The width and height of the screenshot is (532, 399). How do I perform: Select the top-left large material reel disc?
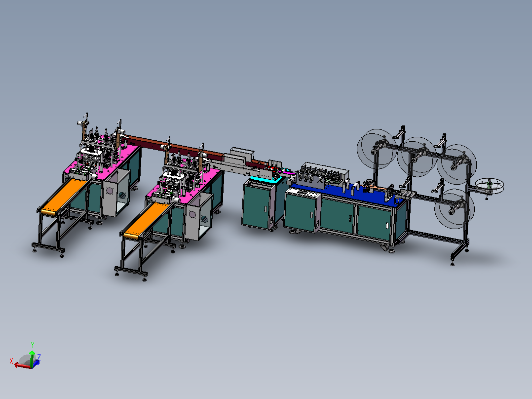pos(377,149)
